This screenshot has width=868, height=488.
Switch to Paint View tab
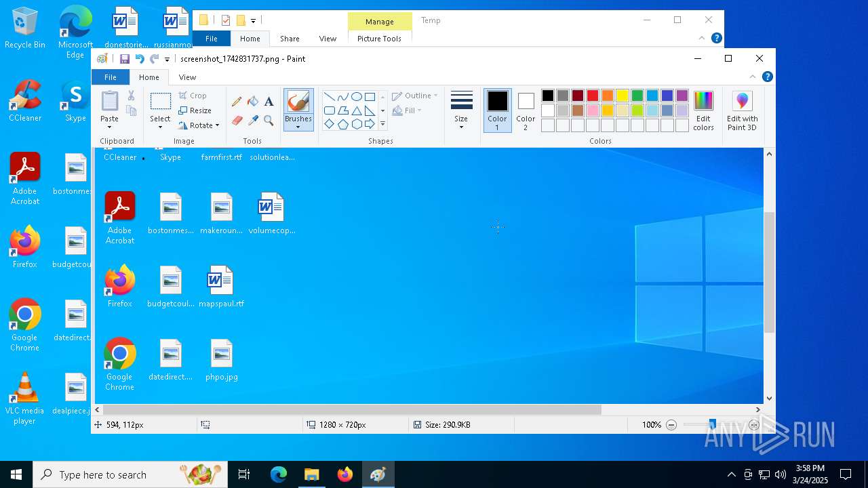click(x=187, y=77)
